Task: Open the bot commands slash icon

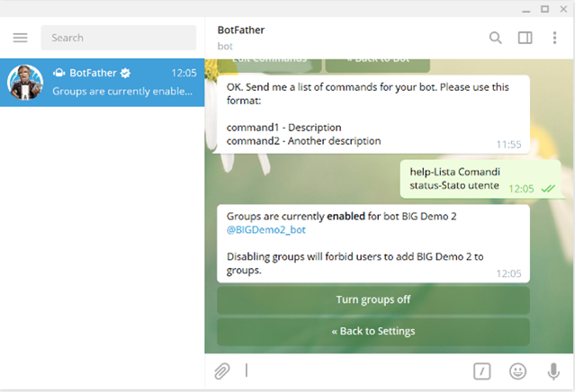Action: (481, 371)
